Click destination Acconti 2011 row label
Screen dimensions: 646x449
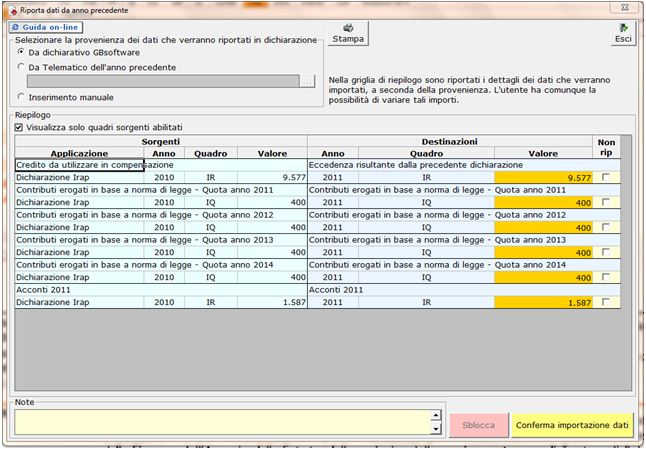click(464, 290)
